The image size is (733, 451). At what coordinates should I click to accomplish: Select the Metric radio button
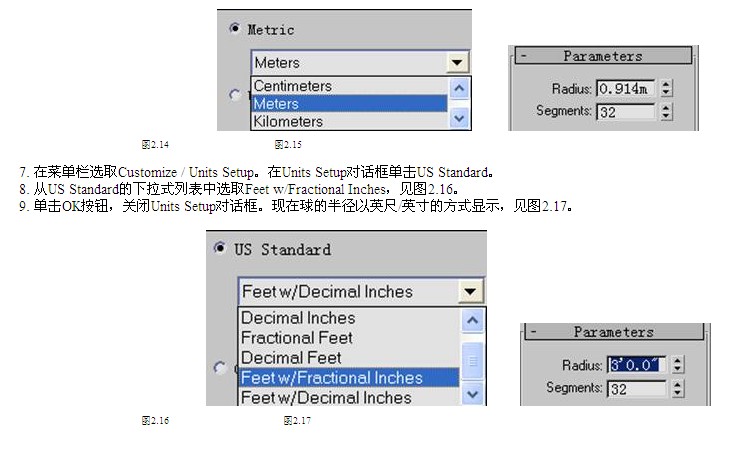pyautogui.click(x=235, y=29)
